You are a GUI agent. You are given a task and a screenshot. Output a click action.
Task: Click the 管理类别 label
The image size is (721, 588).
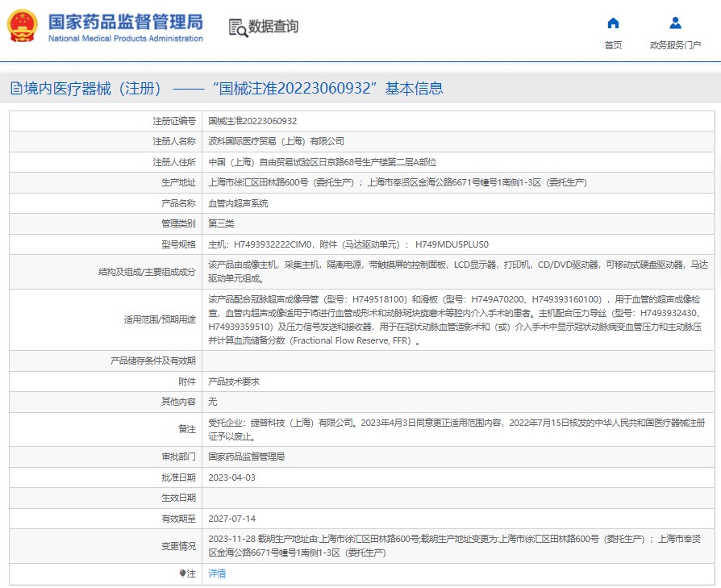pyautogui.click(x=178, y=223)
